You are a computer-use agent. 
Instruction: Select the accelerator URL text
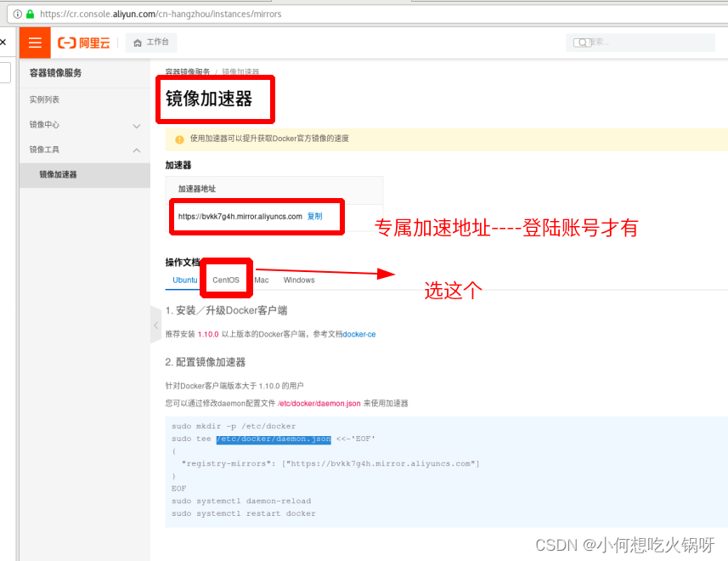click(240, 217)
